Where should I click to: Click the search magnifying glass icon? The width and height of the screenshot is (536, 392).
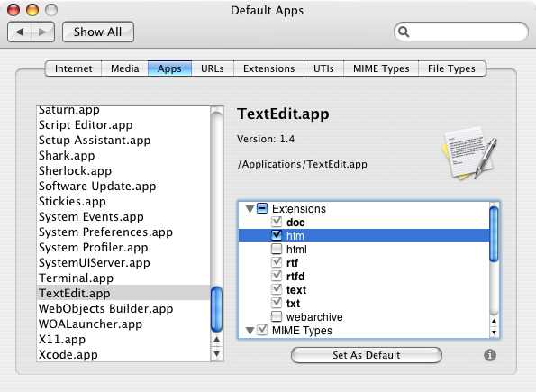click(404, 32)
